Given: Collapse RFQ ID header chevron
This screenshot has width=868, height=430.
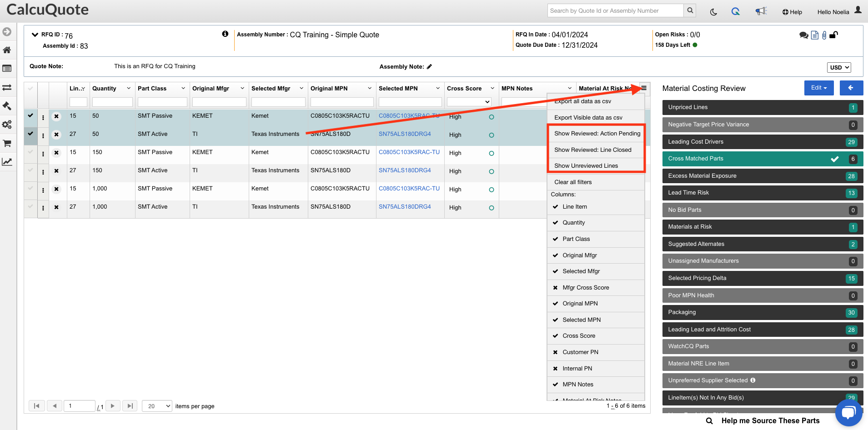Looking at the screenshot, I should (x=35, y=35).
